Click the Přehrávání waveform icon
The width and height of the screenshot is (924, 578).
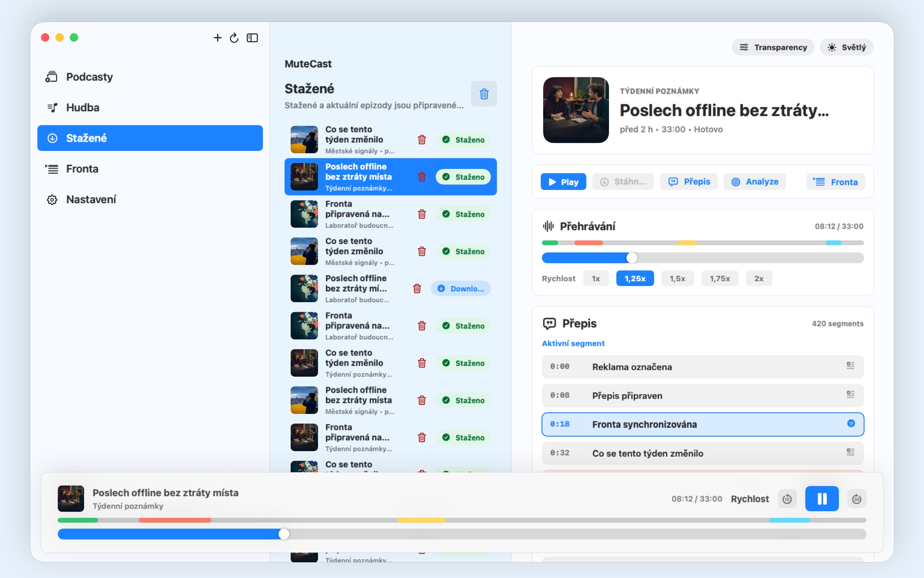[548, 226]
